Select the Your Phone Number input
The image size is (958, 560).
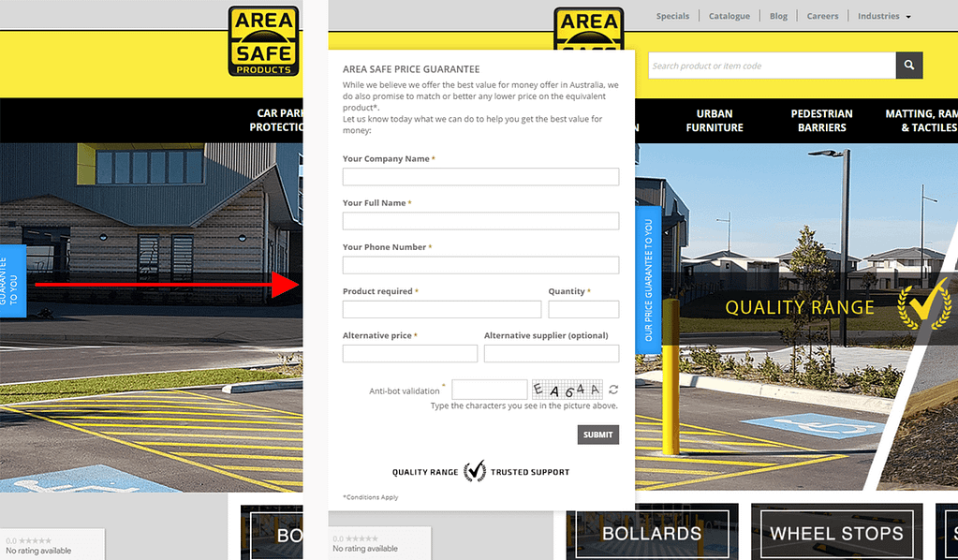tap(480, 265)
